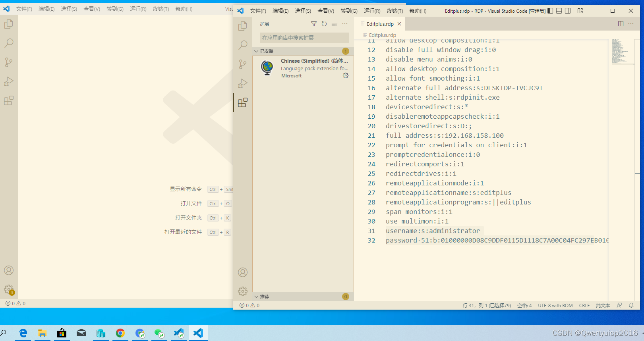Click line number 26 in gutter

click(371, 183)
